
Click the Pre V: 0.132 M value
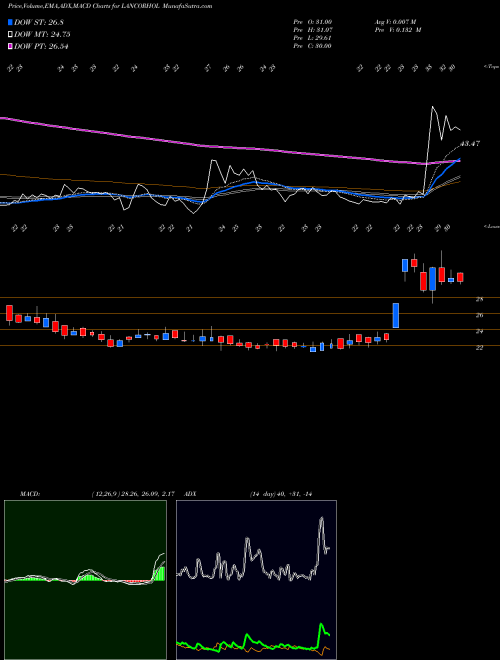tap(397, 30)
